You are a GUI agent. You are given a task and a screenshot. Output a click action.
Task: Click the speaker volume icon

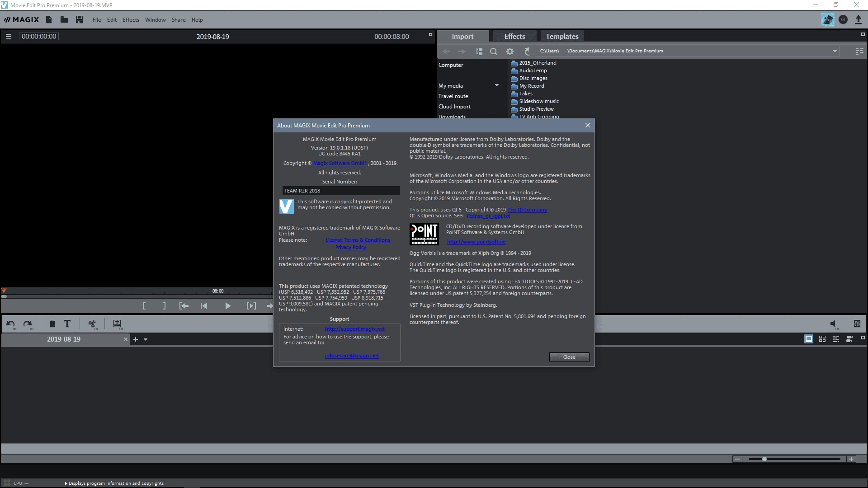[834, 324]
